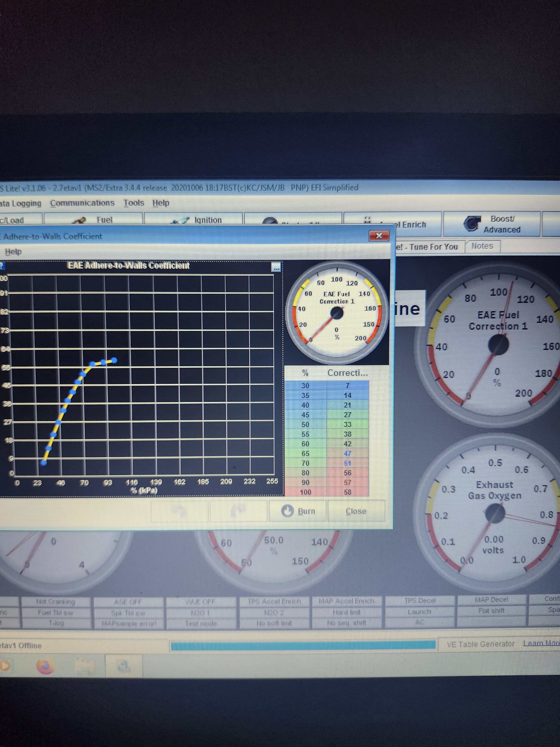Screen dimensions: 560x747
Task: Click the Not Cranking status indicator
Action: [56, 602]
